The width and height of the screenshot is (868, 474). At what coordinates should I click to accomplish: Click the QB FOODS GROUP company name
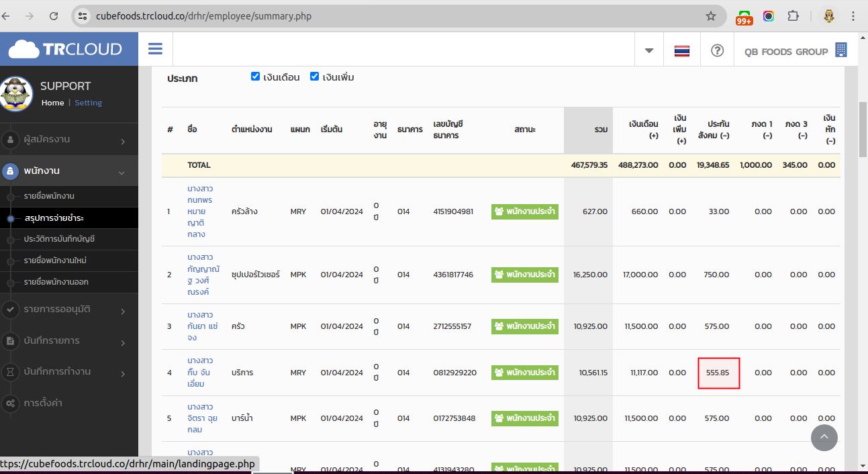786,52
